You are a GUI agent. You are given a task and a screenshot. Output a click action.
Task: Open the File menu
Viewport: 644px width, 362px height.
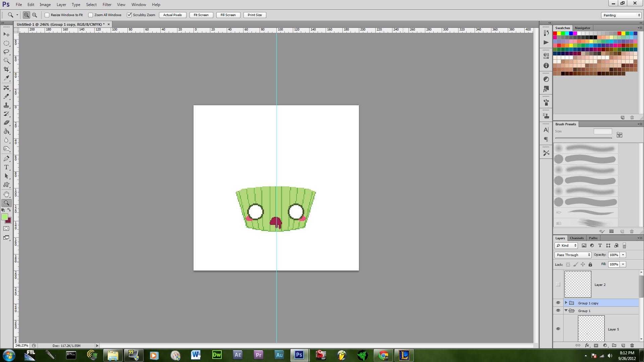pos(19,5)
